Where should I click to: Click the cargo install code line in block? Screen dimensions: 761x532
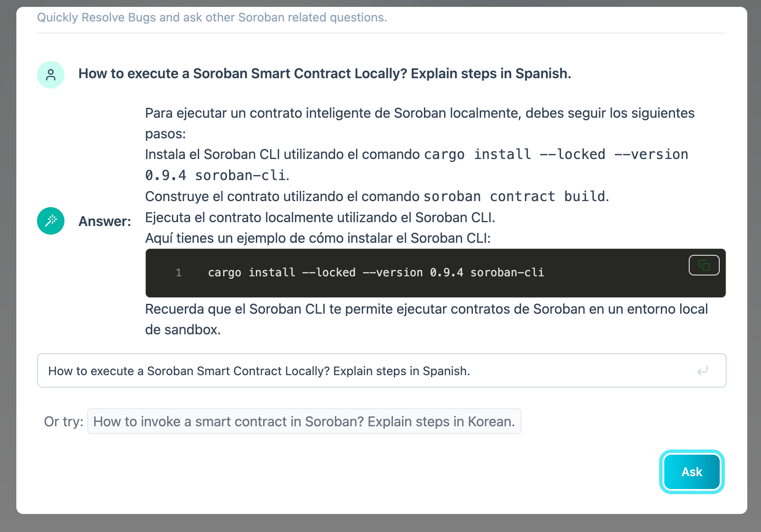coord(376,272)
